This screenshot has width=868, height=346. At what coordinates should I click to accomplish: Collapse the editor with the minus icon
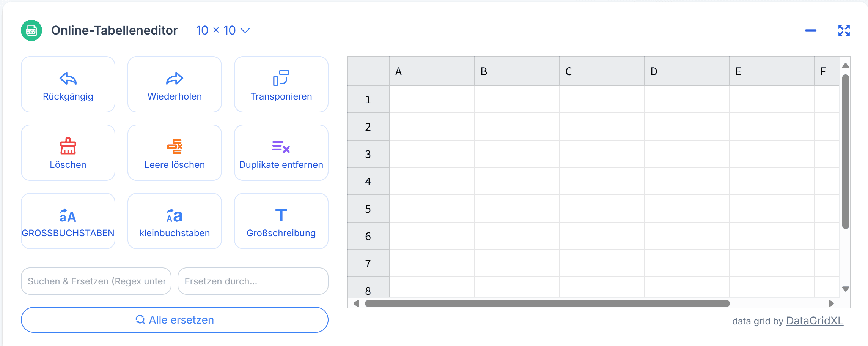point(811,30)
